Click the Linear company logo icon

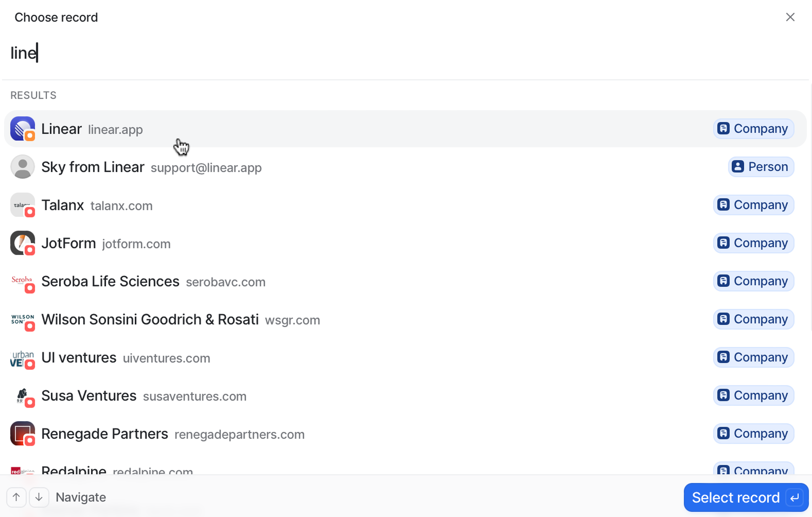pos(22,129)
